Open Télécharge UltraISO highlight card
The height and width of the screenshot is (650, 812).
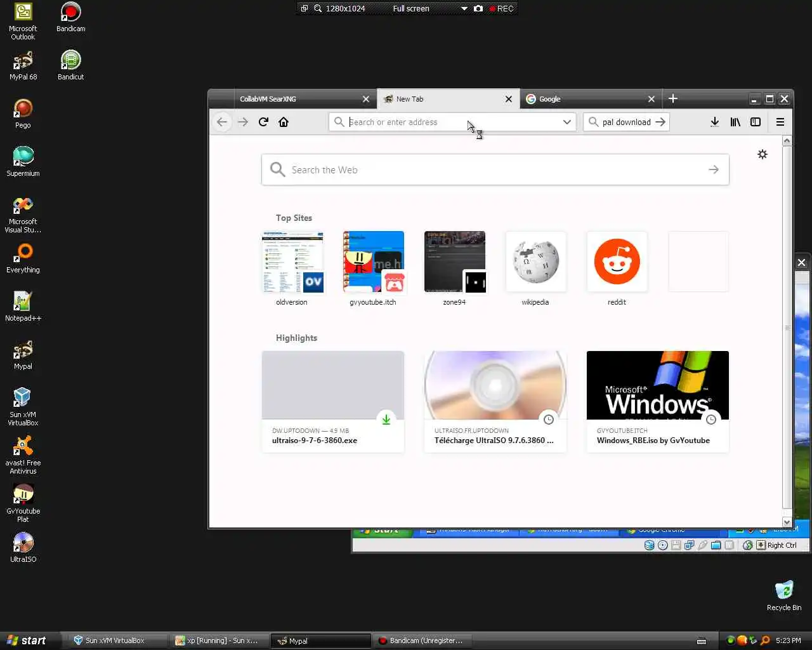tap(495, 401)
